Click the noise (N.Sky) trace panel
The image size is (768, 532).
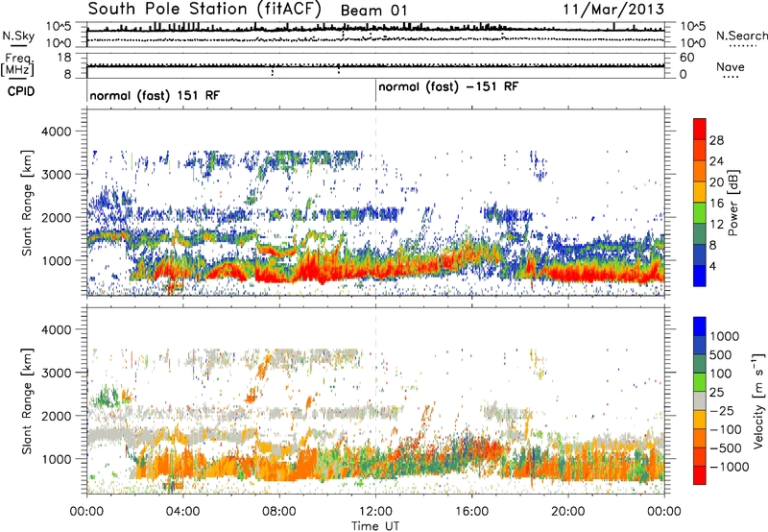tap(375, 35)
